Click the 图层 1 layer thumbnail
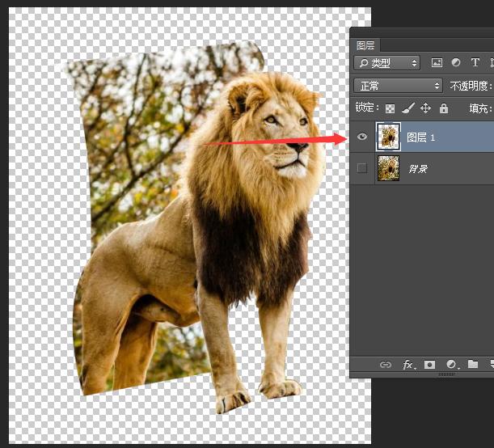494x448 pixels. 388,137
